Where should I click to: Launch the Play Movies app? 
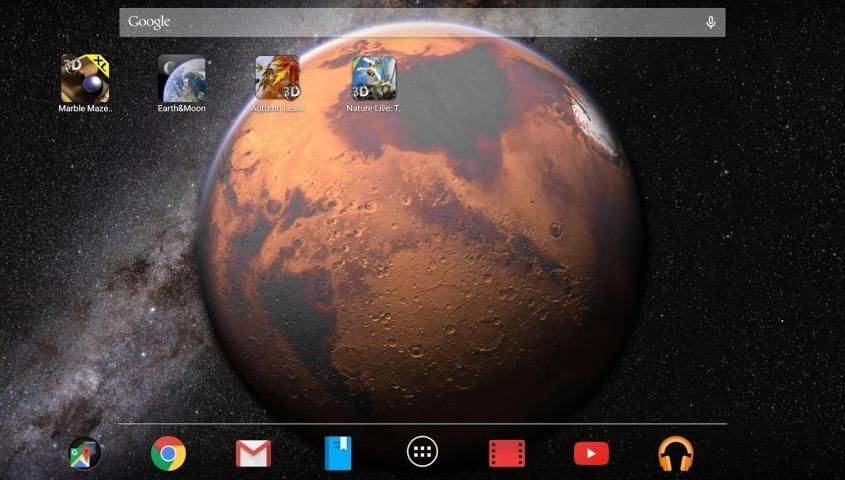click(x=507, y=454)
